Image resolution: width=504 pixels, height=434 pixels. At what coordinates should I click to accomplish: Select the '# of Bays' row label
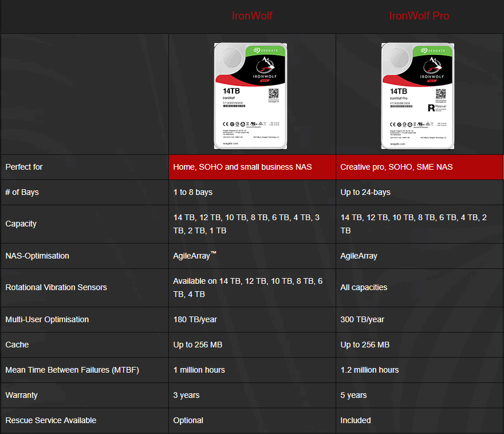pos(22,192)
